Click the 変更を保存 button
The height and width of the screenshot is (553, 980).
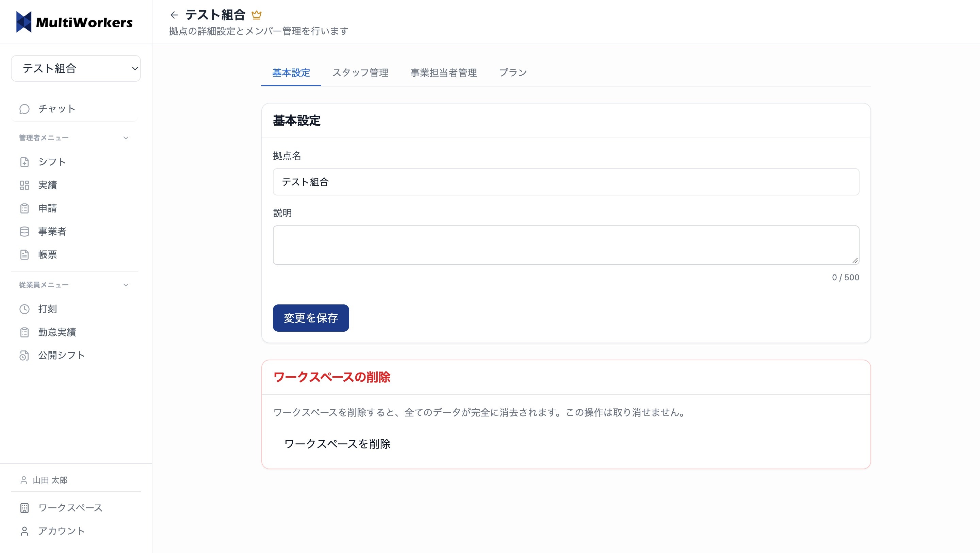point(311,318)
